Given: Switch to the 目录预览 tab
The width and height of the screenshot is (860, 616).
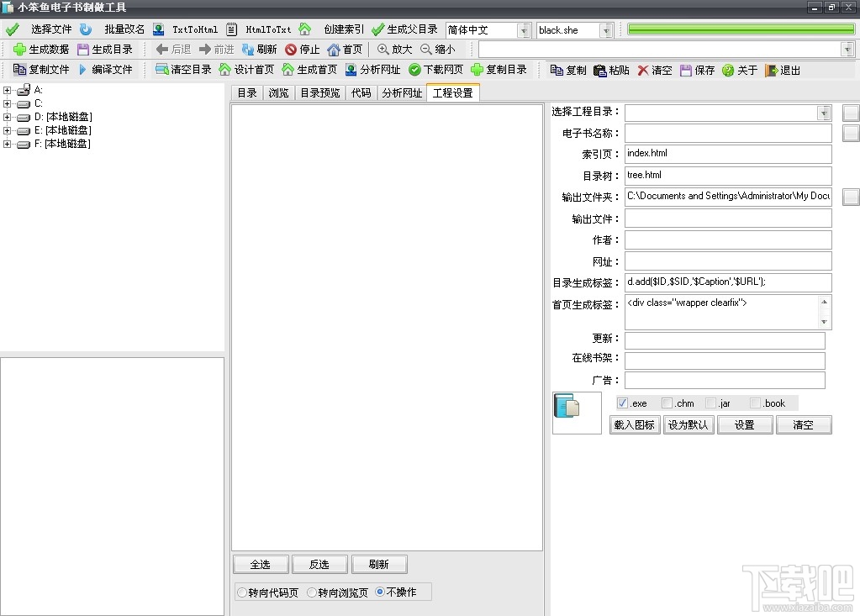Looking at the screenshot, I should click(319, 93).
